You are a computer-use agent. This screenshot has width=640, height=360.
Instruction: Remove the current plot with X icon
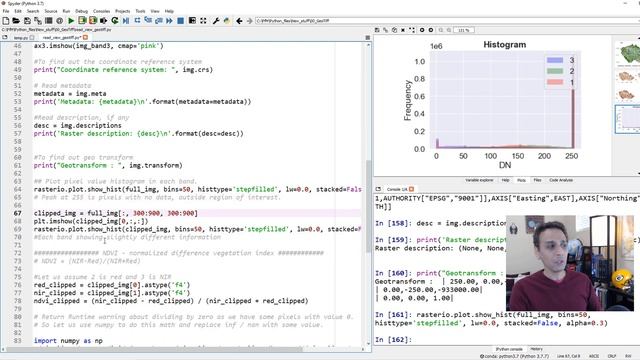coord(403,30)
